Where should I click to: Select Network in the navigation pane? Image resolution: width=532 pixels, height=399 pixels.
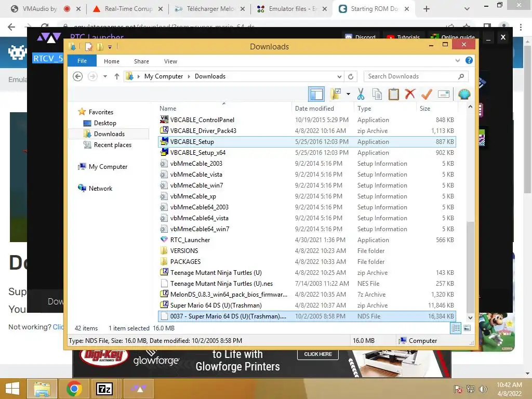(100, 188)
